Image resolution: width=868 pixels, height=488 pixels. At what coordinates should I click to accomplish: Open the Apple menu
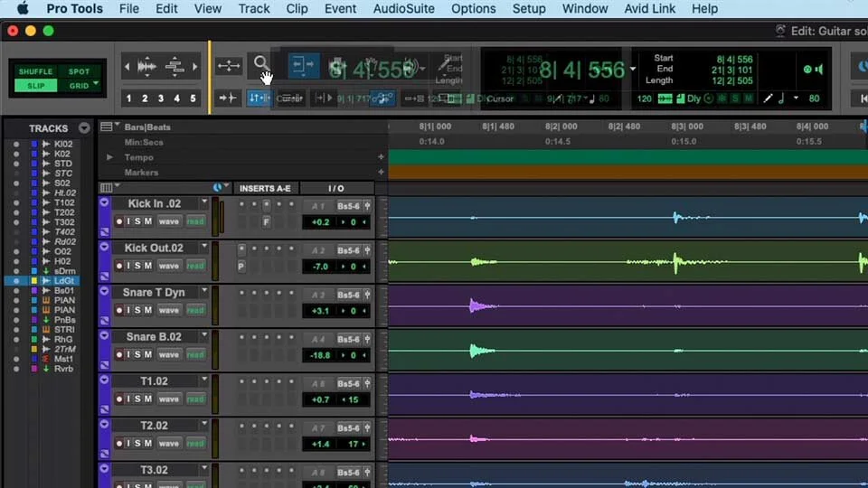pos(23,8)
